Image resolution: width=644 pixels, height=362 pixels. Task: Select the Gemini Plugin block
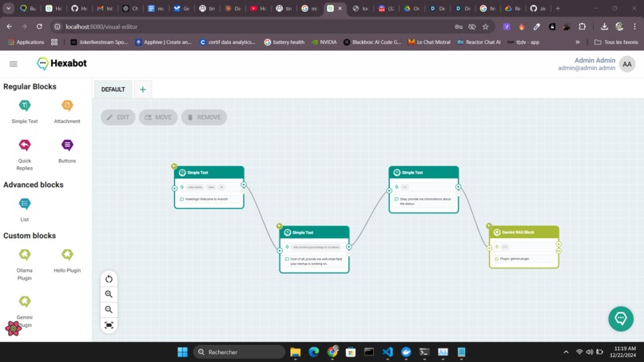coord(25,311)
